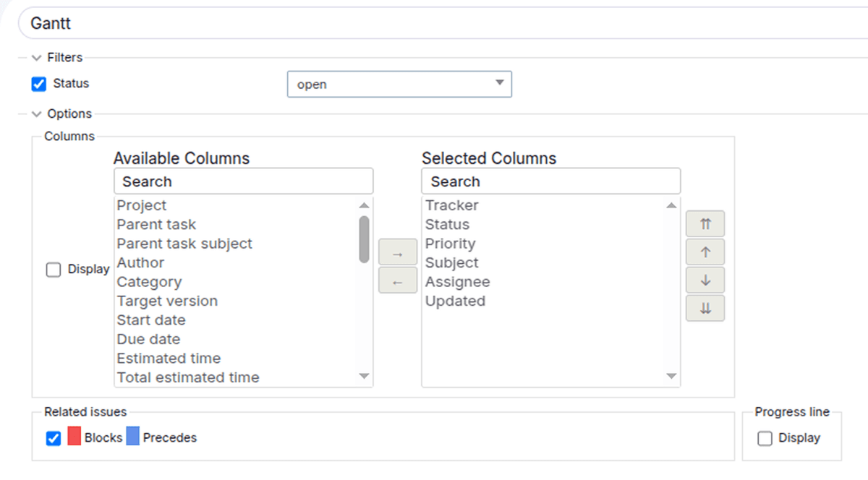Viewport: 868px width, 480px height.
Task: Click the right arrow to add selected column
Action: pyautogui.click(x=396, y=252)
